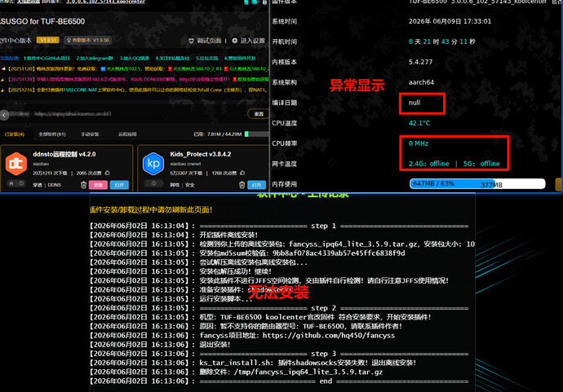
Task: Open the Kids_Protect blue kp icon
Action: [x=153, y=164]
